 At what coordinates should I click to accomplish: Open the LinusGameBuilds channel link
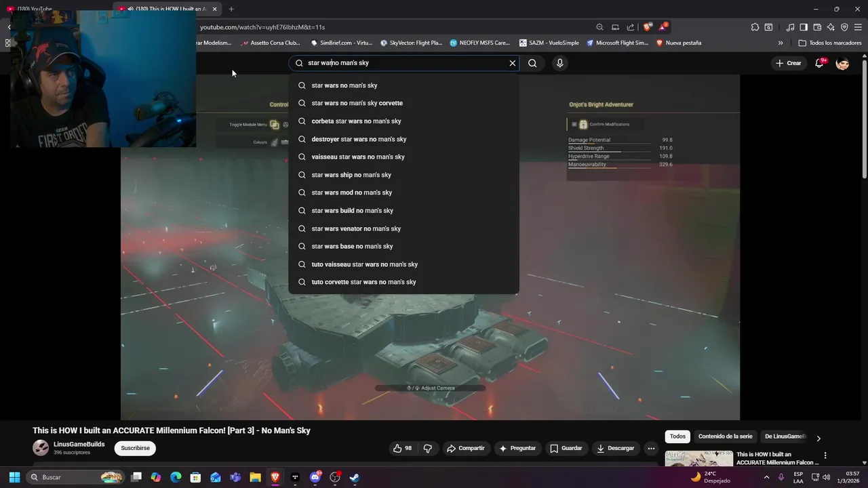(x=79, y=445)
